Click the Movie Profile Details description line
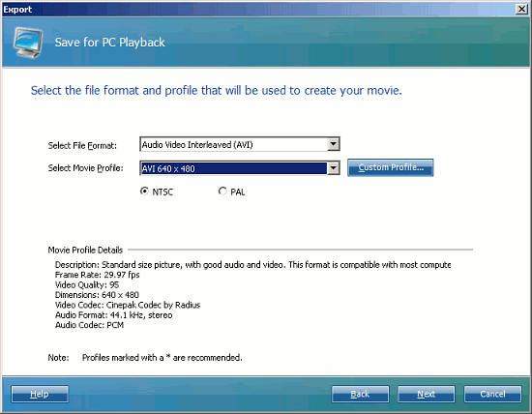 coord(252,265)
